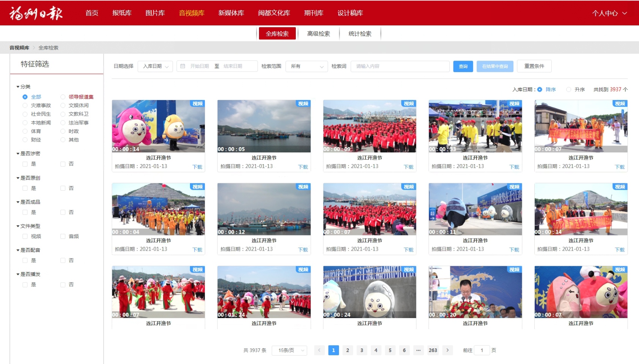Click in the 检索词 search input
The image size is (639, 364).
[x=400, y=66]
